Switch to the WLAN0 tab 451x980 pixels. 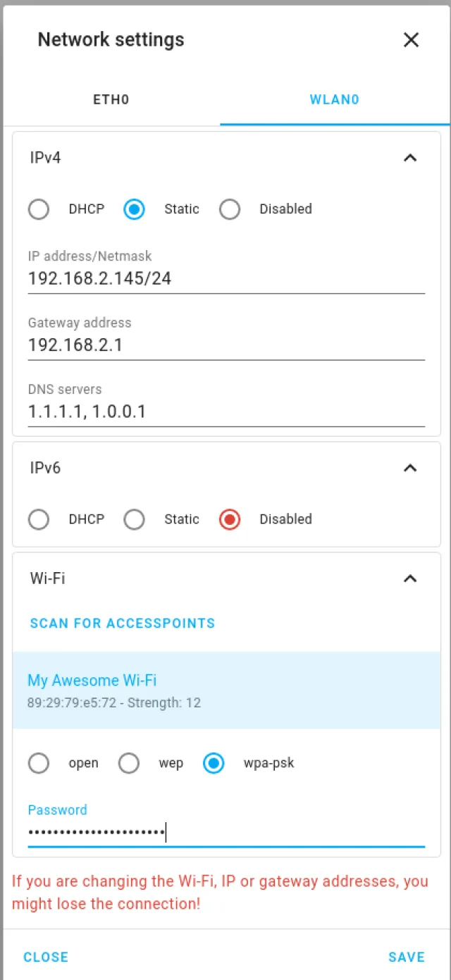point(334,99)
